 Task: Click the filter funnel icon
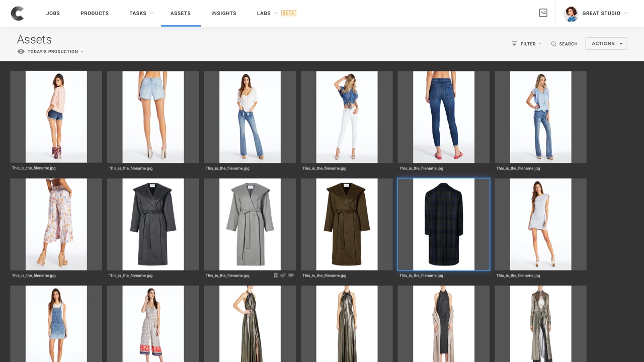[514, 44]
